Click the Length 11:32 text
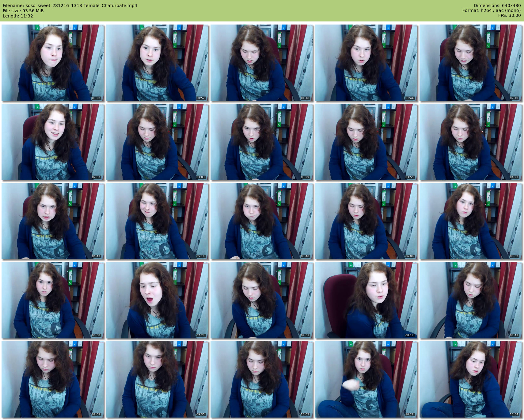 point(18,16)
